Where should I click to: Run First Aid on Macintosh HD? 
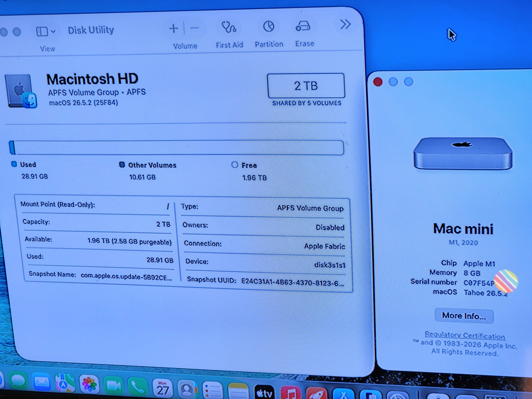[229, 27]
